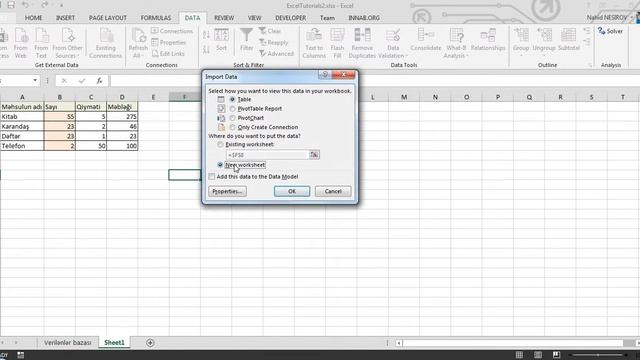Click the Properties... button in dialog
The image size is (640, 360).
tap(227, 191)
